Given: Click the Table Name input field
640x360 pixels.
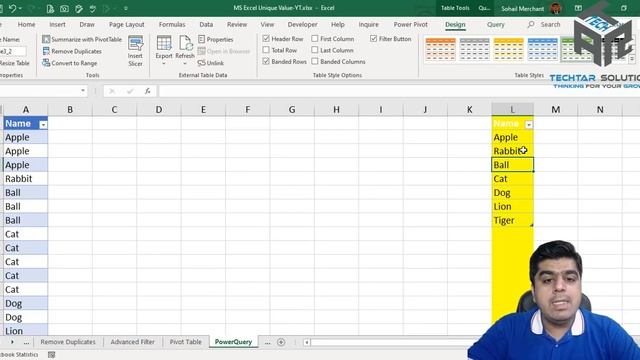Looking at the screenshot, I should click(13, 51).
